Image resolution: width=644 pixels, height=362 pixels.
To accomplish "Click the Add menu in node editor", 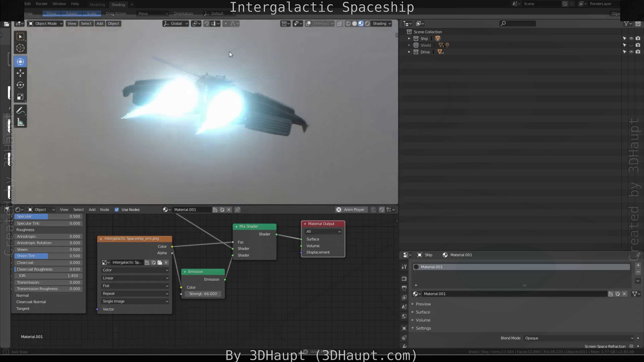I will point(92,210).
